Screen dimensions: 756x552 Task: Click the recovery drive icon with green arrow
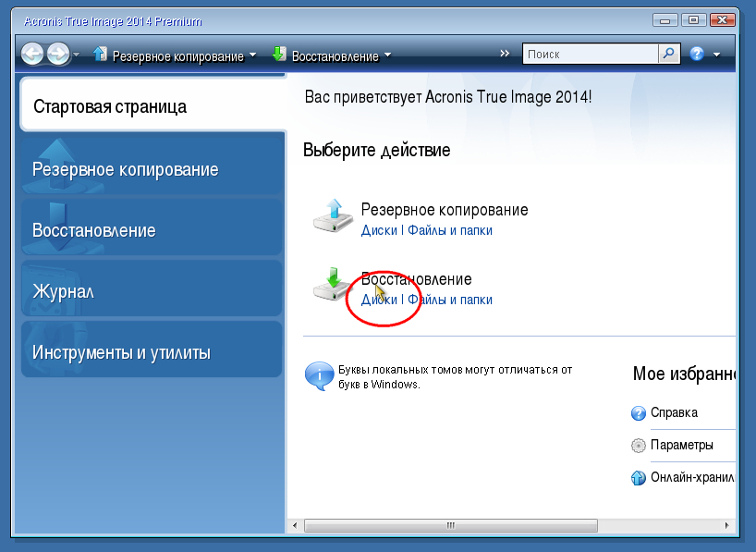(331, 285)
